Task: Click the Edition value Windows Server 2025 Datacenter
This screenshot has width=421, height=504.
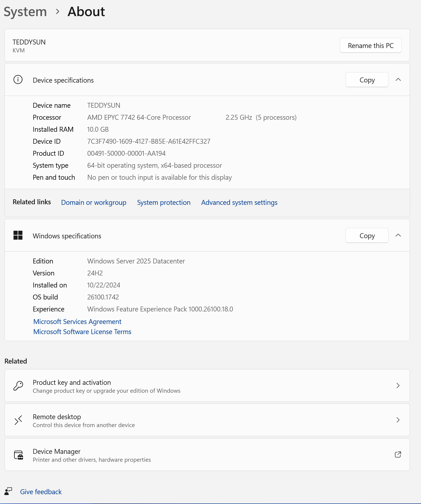Action: (x=136, y=261)
